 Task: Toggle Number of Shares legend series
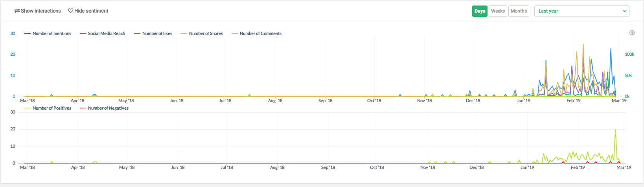202,33
